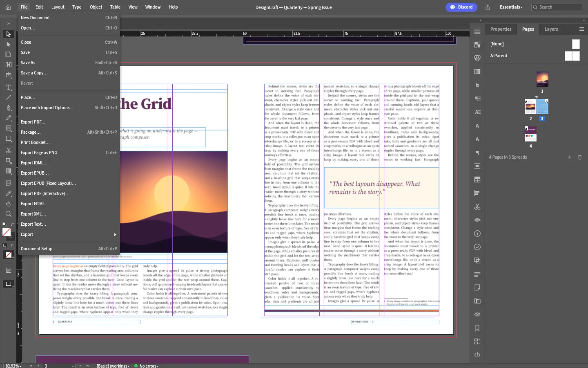This screenshot has width=588, height=368.
Task: Click the fill color swatch in toolbar
Action: [x=7, y=232]
